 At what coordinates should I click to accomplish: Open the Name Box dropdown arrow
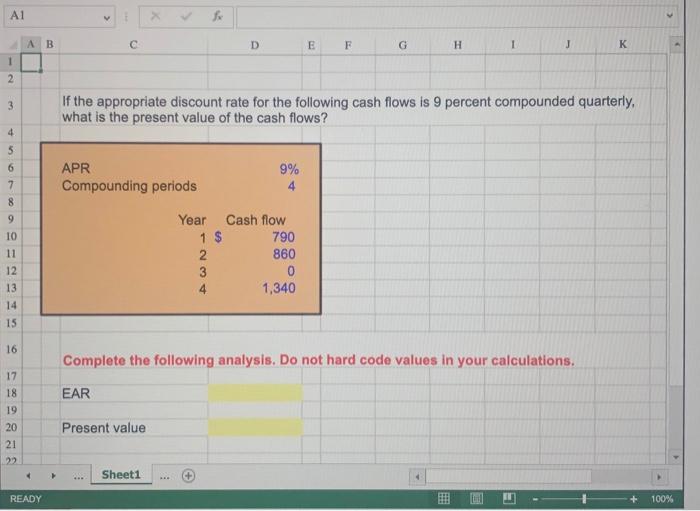107,18
